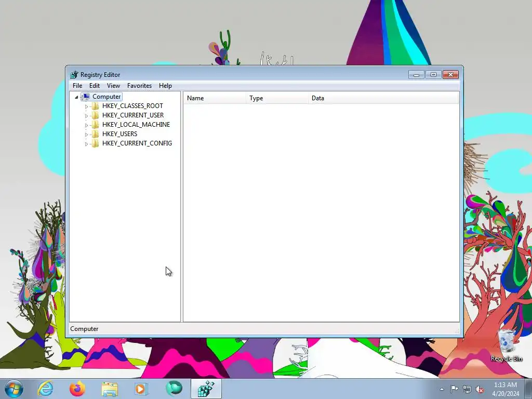
Task: Open the Action Center flag icon
Action: (454, 389)
